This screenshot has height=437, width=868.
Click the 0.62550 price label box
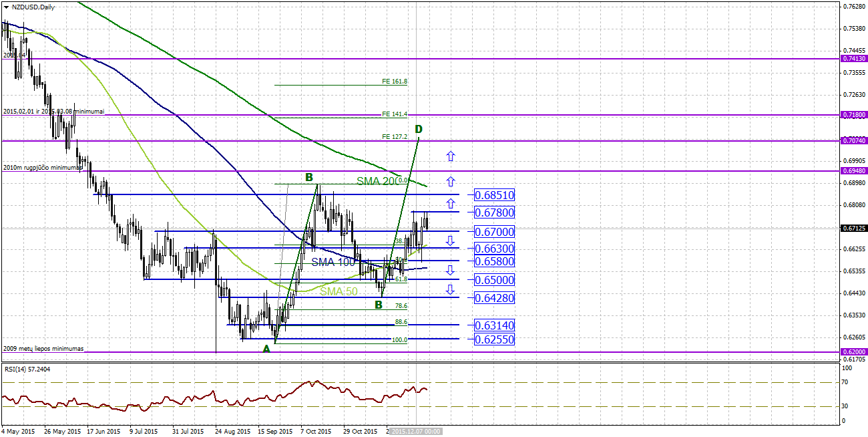point(494,339)
